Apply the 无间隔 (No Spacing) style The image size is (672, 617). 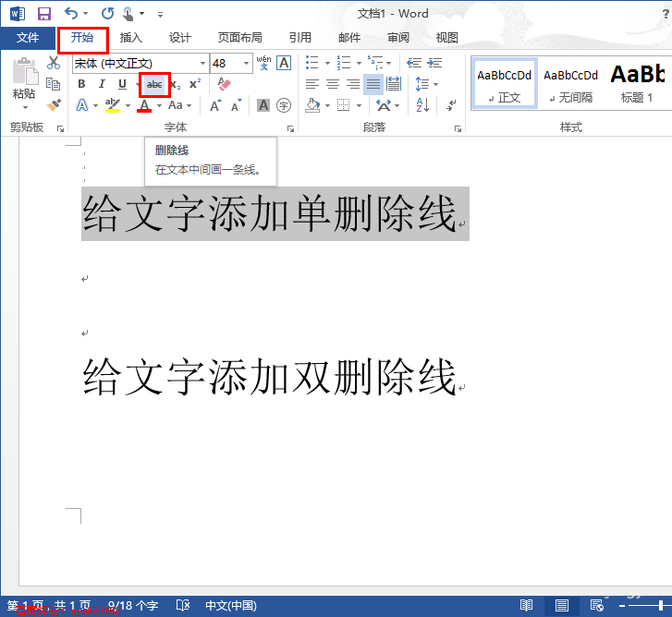[x=570, y=84]
